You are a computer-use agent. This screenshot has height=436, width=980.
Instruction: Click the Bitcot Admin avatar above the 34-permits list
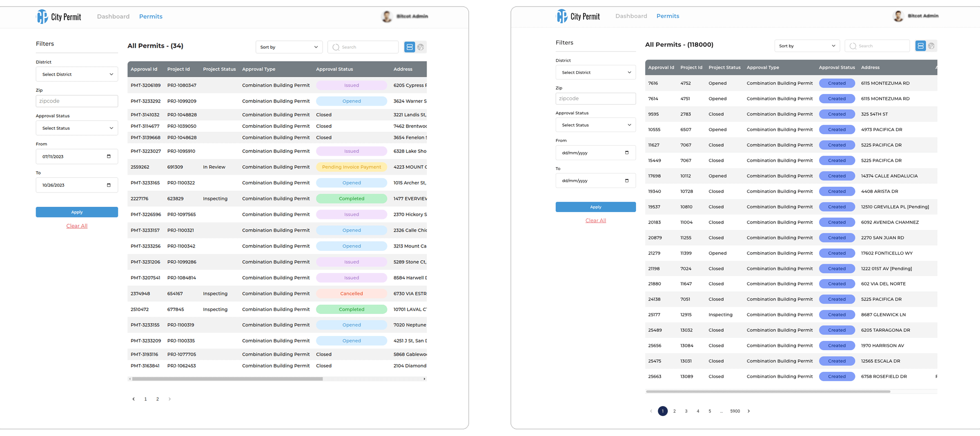pyautogui.click(x=386, y=16)
